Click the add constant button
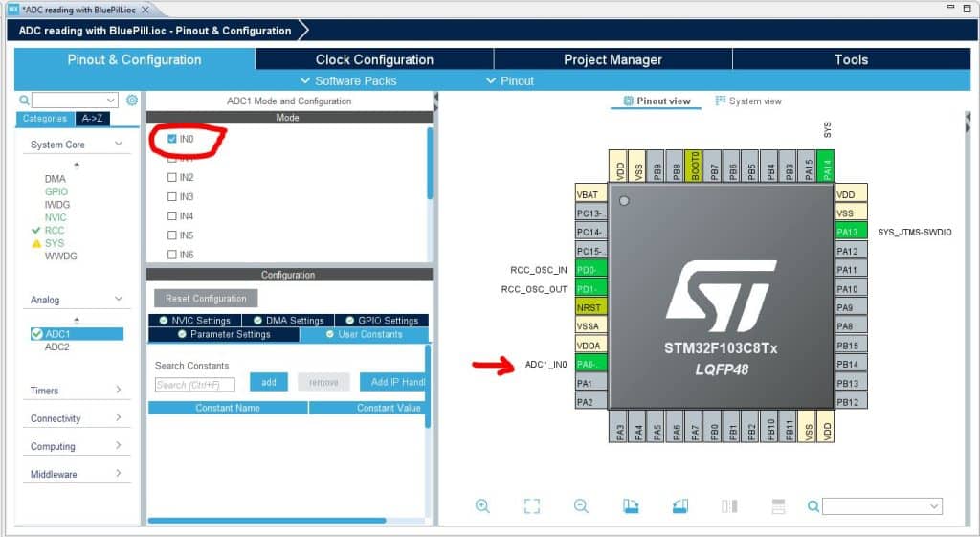The image size is (980, 537). tap(269, 382)
